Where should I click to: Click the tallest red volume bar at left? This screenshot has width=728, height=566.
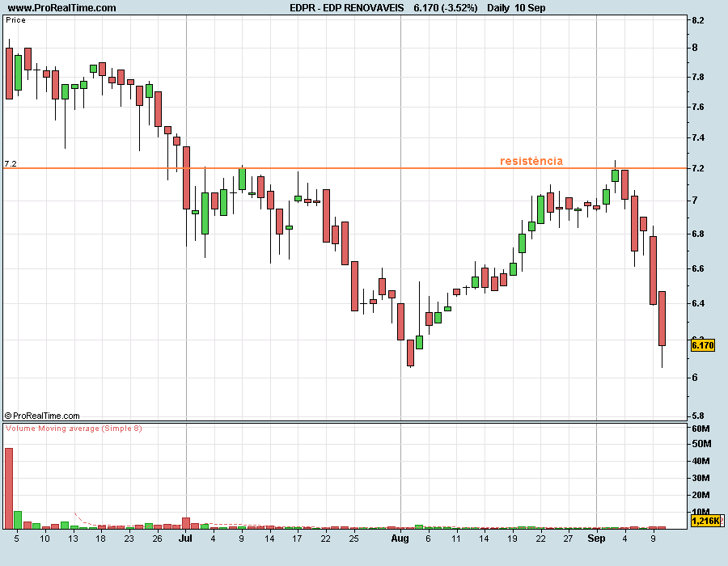[9, 488]
